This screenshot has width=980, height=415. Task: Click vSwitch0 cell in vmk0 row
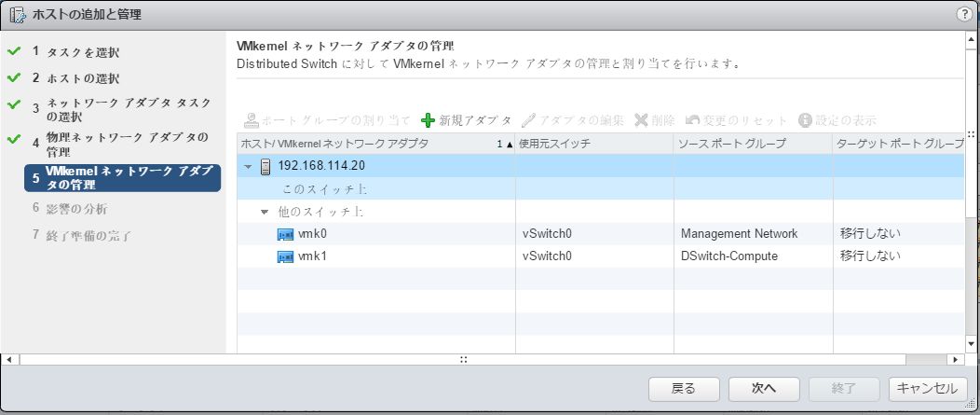[547, 234]
